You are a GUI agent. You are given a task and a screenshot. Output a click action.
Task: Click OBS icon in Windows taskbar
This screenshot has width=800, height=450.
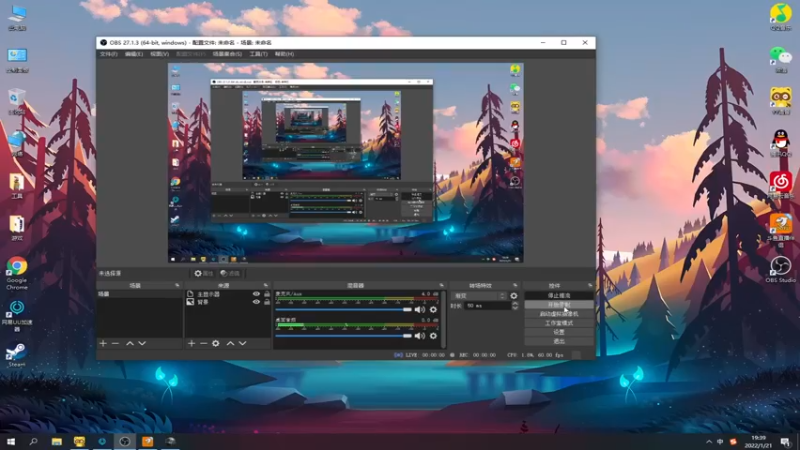pyautogui.click(x=124, y=441)
